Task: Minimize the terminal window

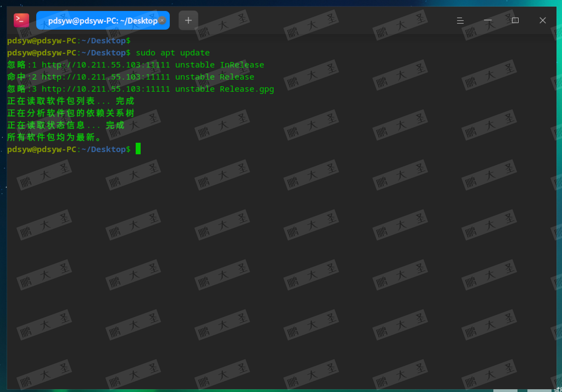Action: tap(488, 20)
